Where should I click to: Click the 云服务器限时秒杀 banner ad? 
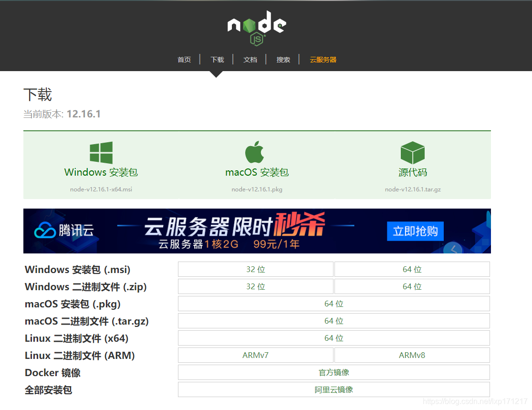coord(257,231)
